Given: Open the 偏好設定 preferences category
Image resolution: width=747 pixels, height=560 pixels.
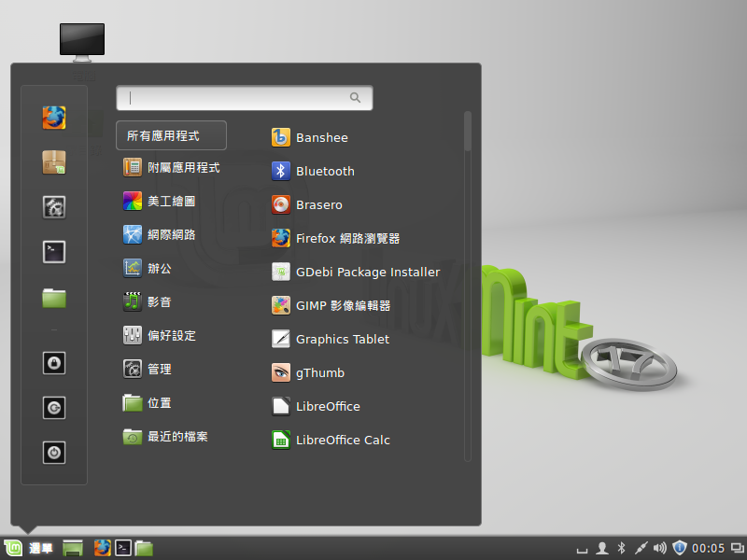Looking at the screenshot, I should pos(170,336).
